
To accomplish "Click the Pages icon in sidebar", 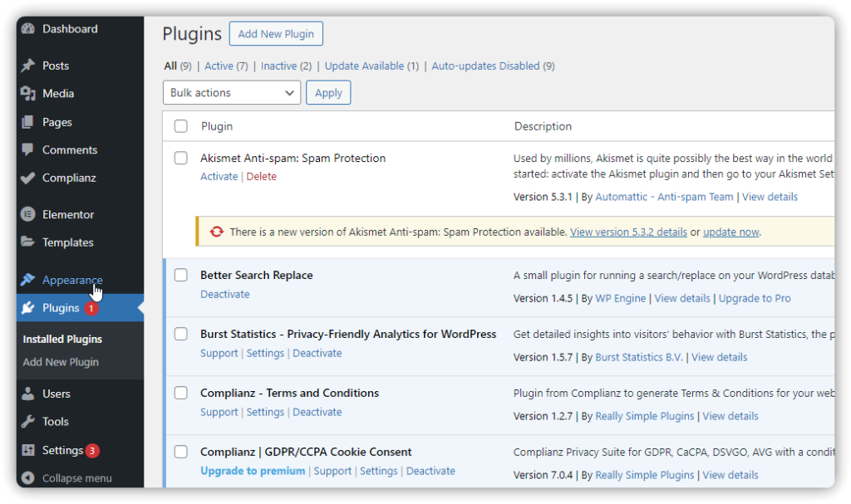I will 27,122.
